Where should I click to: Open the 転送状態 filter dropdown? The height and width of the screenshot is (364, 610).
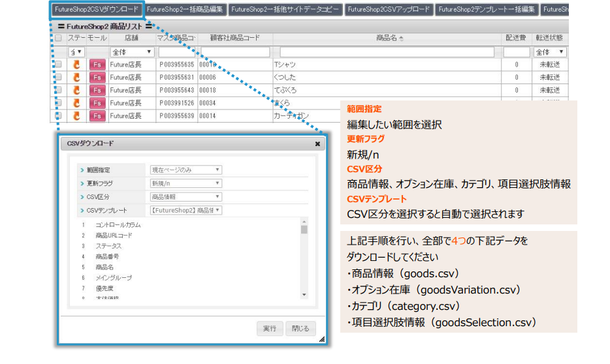[550, 52]
